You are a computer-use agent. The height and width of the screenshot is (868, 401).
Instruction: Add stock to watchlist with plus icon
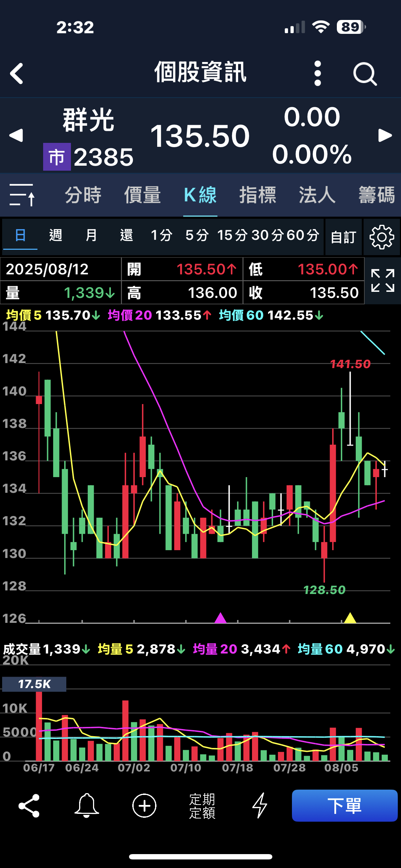(144, 806)
